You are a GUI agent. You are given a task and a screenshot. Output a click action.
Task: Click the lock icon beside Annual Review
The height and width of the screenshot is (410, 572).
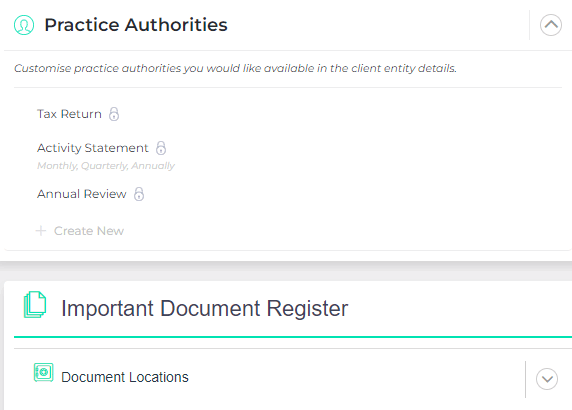139,194
